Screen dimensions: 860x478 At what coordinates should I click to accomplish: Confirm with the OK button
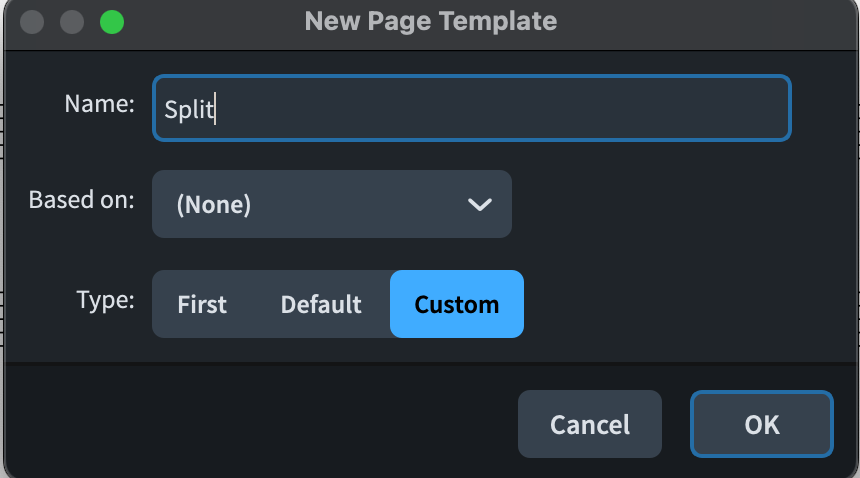tap(761, 424)
